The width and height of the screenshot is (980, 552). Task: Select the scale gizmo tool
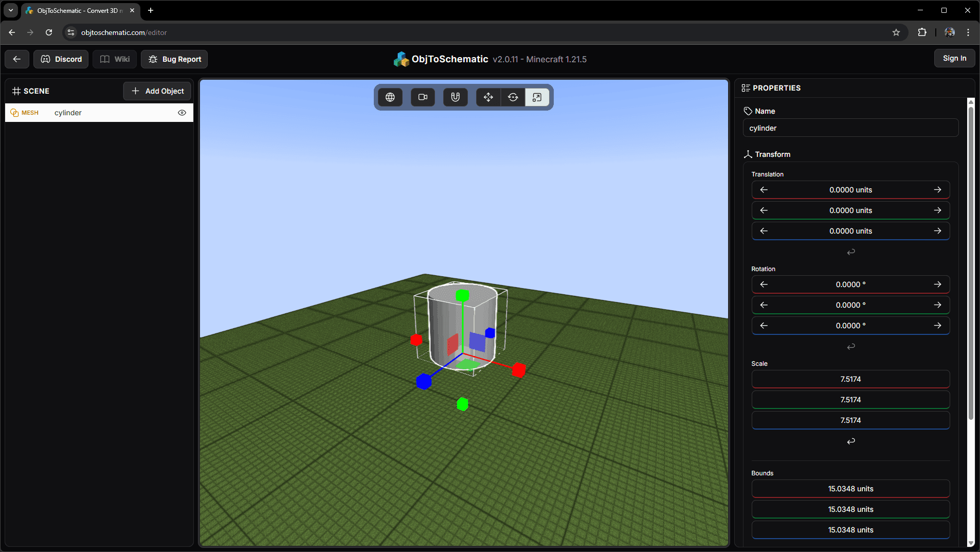click(537, 97)
